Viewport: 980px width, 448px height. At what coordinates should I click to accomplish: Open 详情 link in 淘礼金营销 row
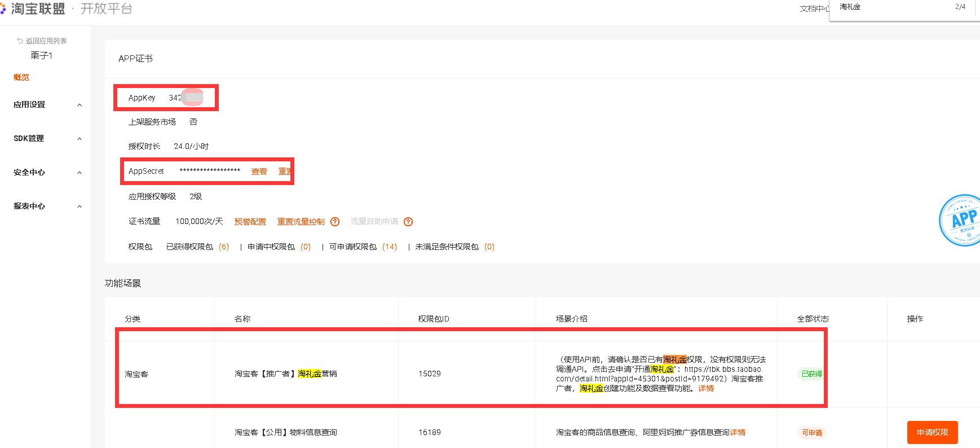pyautogui.click(x=706, y=388)
